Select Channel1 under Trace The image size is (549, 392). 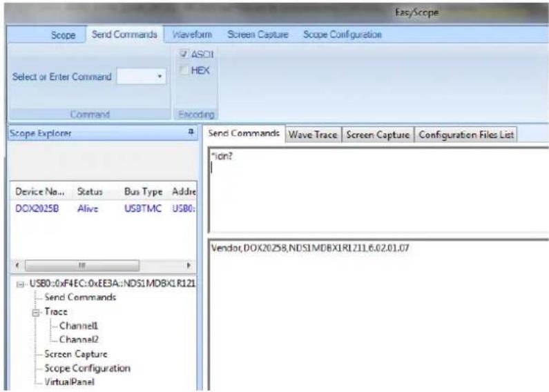point(79,326)
